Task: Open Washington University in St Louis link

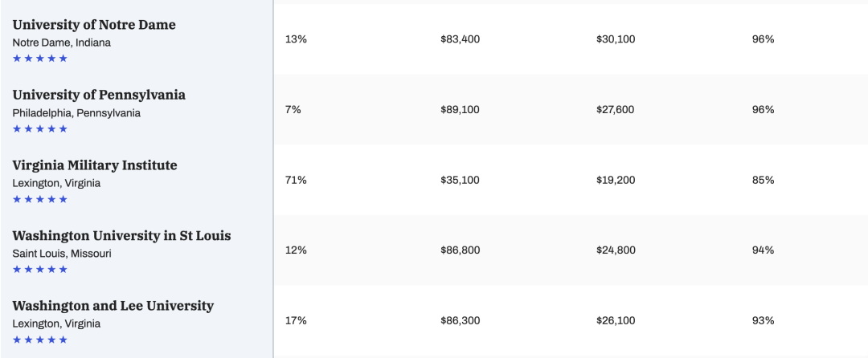Action: point(122,236)
